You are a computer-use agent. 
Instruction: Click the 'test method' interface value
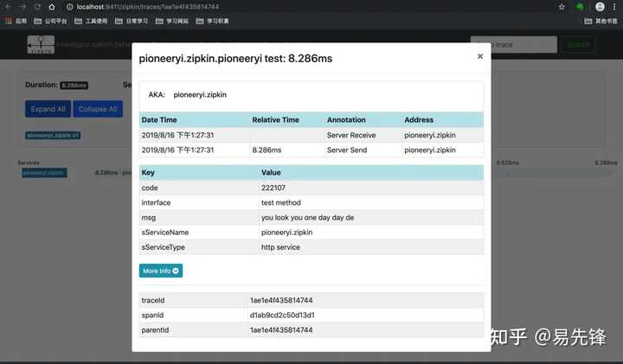click(281, 202)
